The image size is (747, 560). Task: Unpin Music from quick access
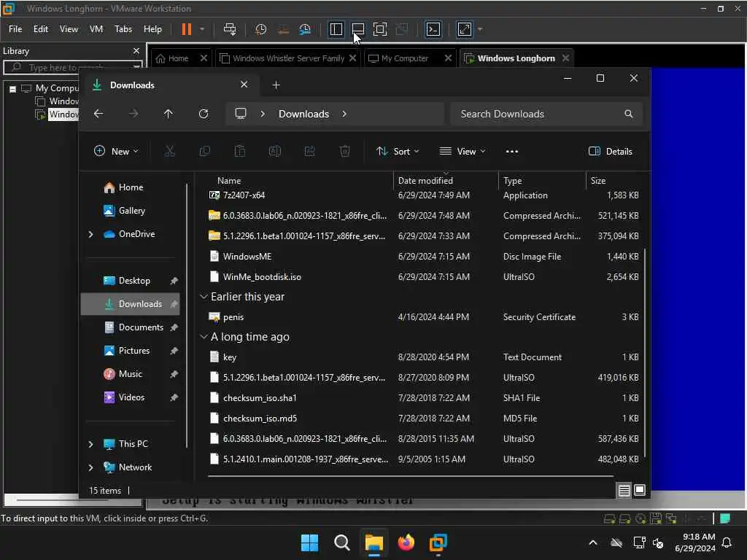(174, 374)
